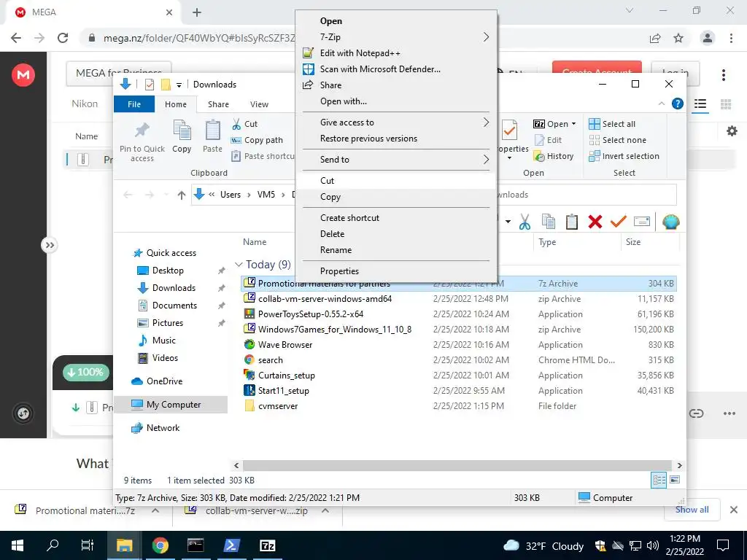The height and width of the screenshot is (560, 747).
Task: Click the Copy icon in Clipboard group
Action: 182,130
